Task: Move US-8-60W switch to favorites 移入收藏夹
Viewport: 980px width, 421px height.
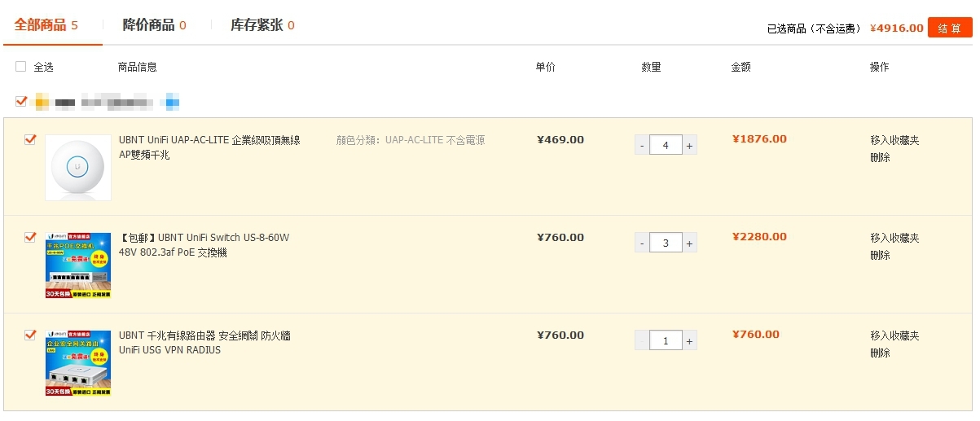Action: point(894,238)
